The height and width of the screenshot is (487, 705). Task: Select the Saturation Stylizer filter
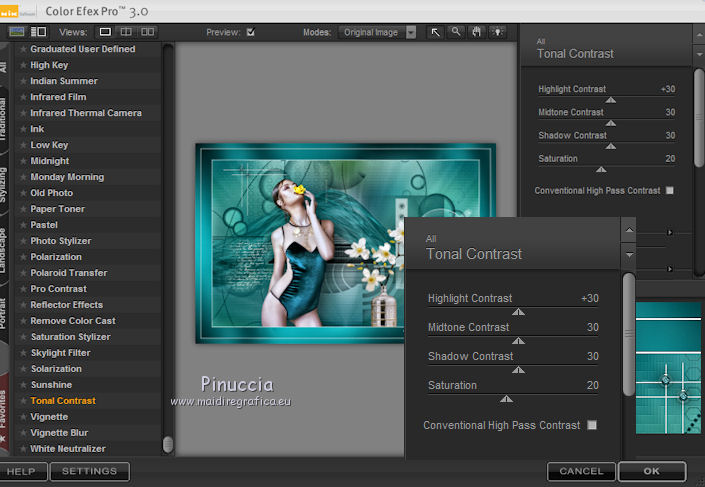click(x=88, y=337)
